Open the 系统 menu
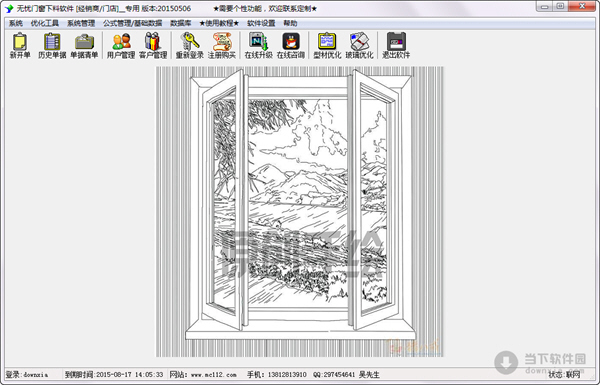 click(x=16, y=23)
